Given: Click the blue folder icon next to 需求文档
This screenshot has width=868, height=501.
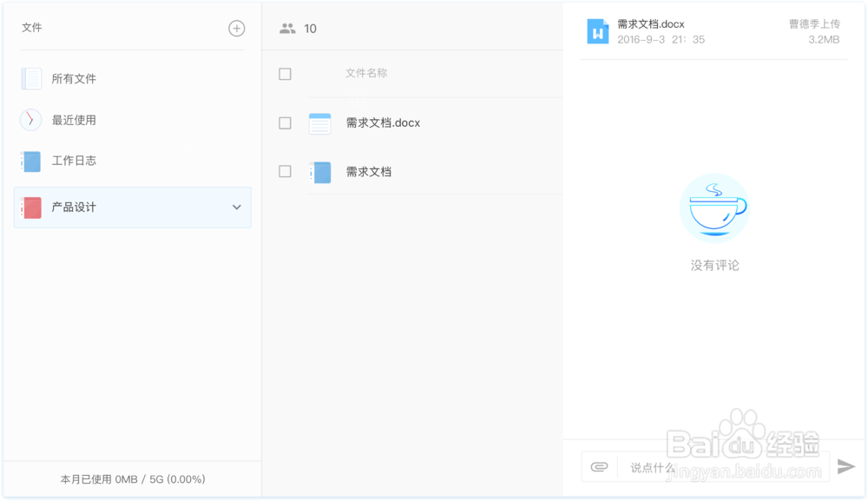Looking at the screenshot, I should [320, 172].
